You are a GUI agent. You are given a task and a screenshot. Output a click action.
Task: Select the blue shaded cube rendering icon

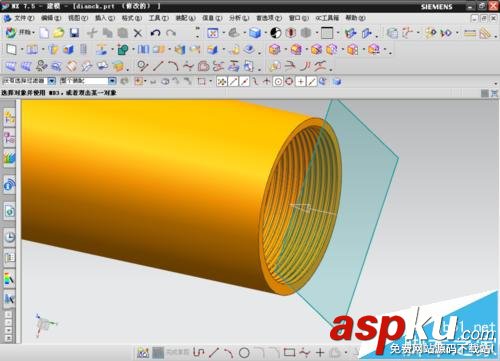click(x=255, y=33)
